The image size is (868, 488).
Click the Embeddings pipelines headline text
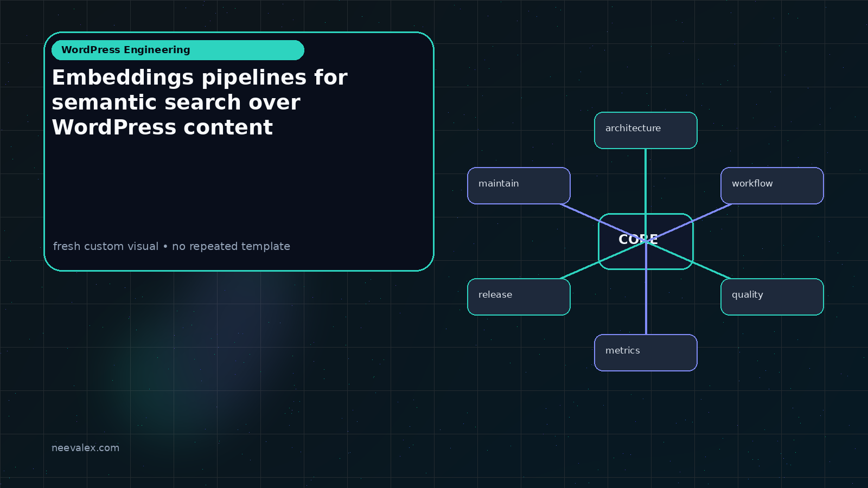pyautogui.click(x=200, y=102)
